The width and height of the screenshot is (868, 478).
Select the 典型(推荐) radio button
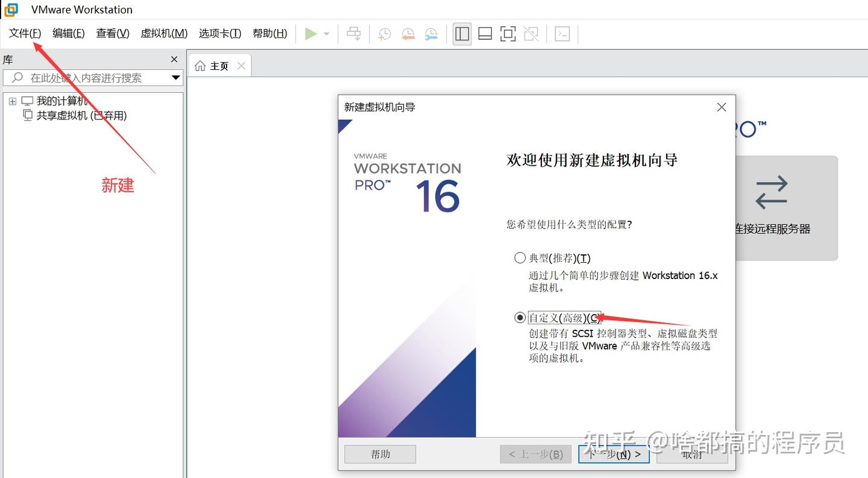[520, 257]
